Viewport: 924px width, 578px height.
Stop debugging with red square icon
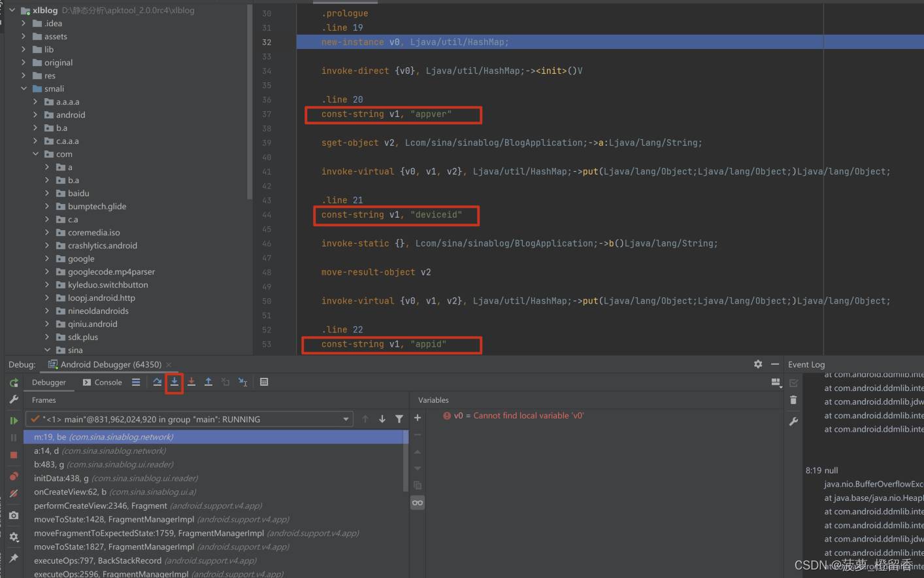click(x=14, y=454)
